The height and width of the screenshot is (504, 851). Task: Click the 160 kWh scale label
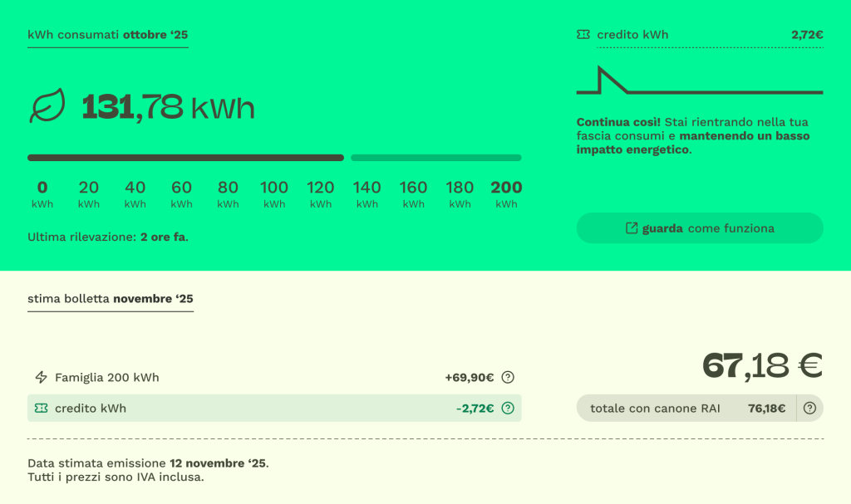pyautogui.click(x=413, y=194)
